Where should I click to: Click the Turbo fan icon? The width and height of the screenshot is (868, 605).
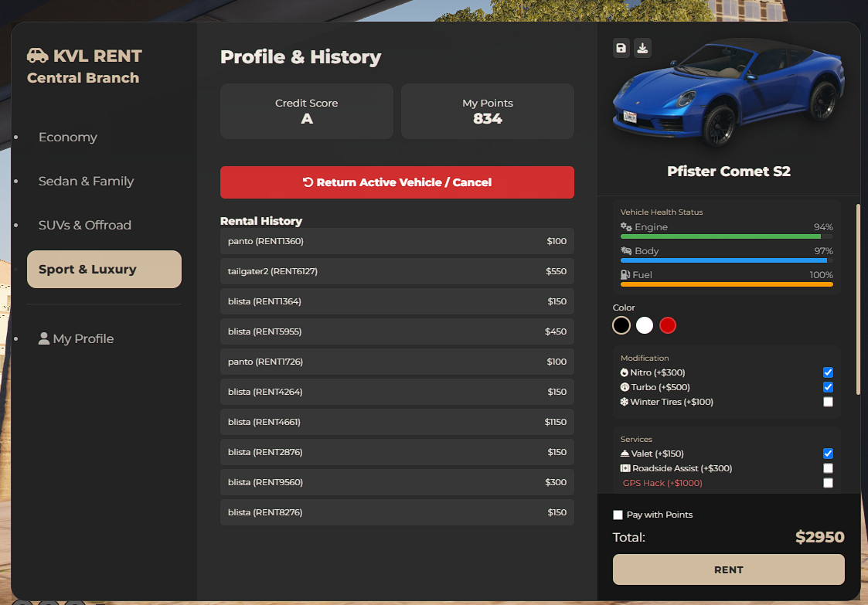625,387
